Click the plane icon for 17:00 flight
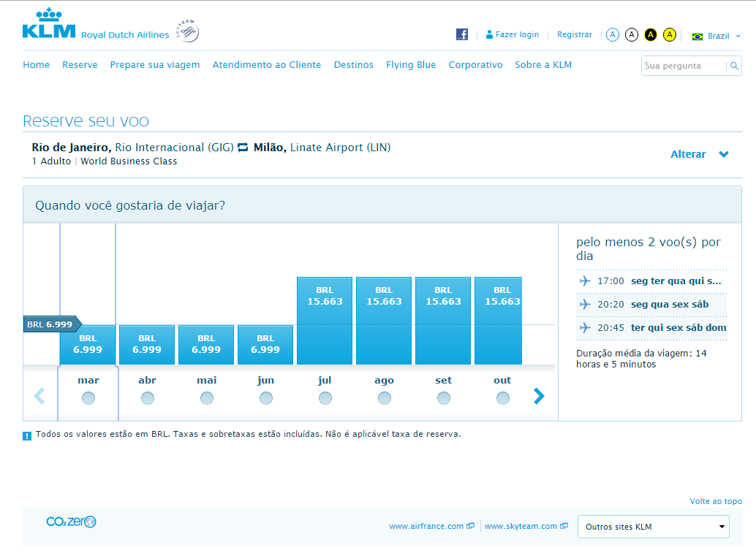 (585, 281)
